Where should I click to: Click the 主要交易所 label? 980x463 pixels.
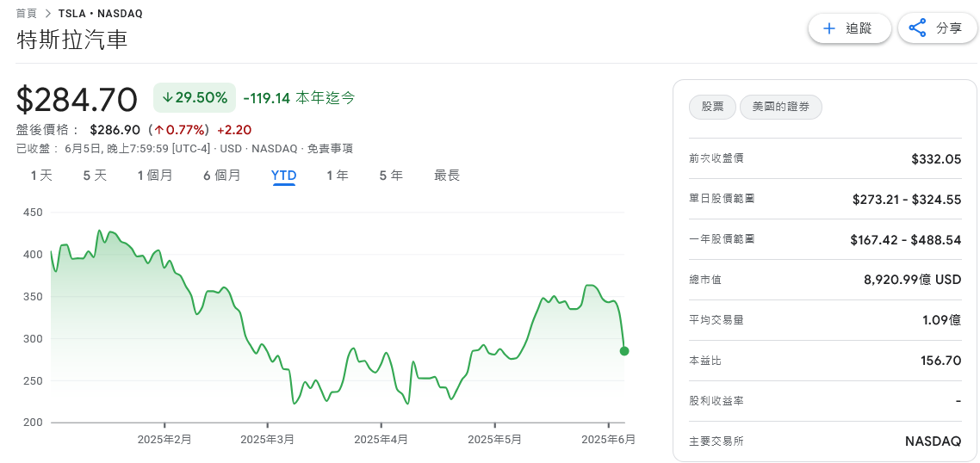[716, 441]
